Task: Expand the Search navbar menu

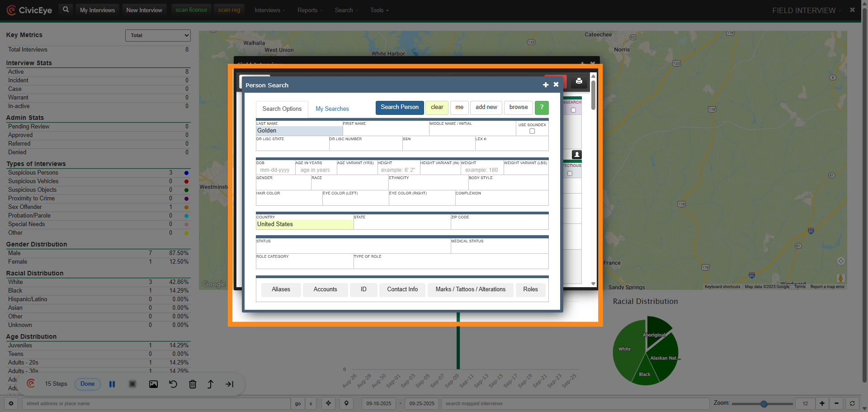Action: pyautogui.click(x=346, y=10)
